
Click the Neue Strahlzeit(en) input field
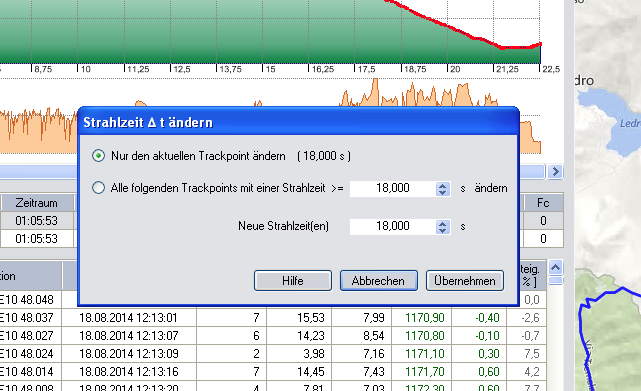(393, 226)
